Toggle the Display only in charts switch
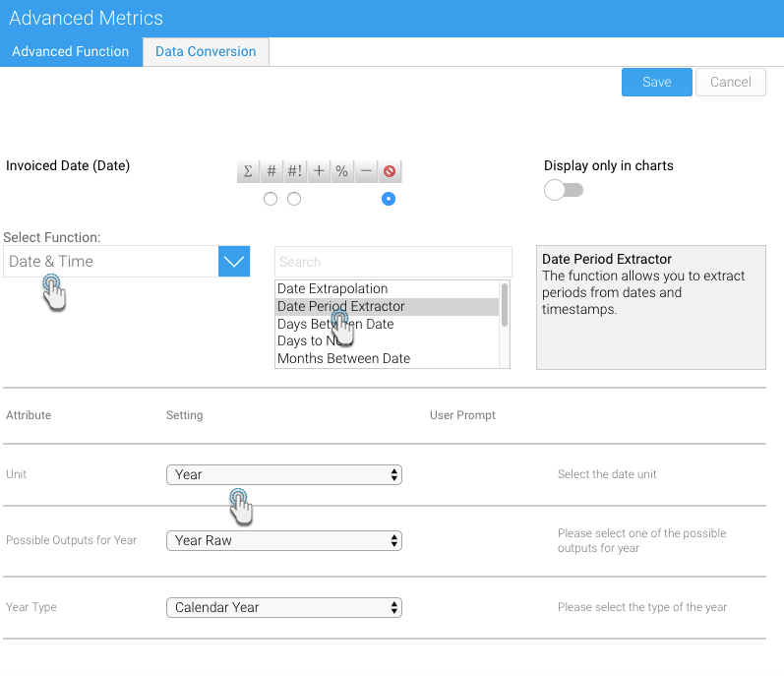The width and height of the screenshot is (784, 676). pyautogui.click(x=564, y=190)
